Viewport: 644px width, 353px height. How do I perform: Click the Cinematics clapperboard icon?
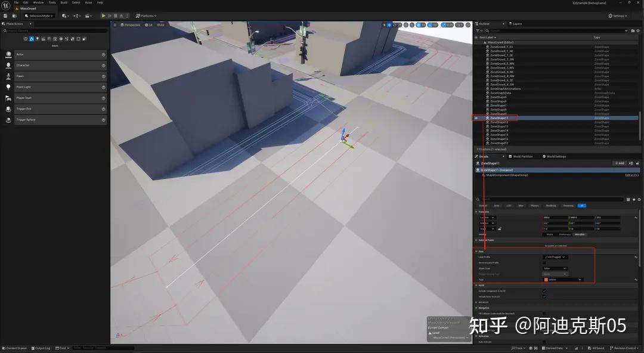(x=88, y=16)
